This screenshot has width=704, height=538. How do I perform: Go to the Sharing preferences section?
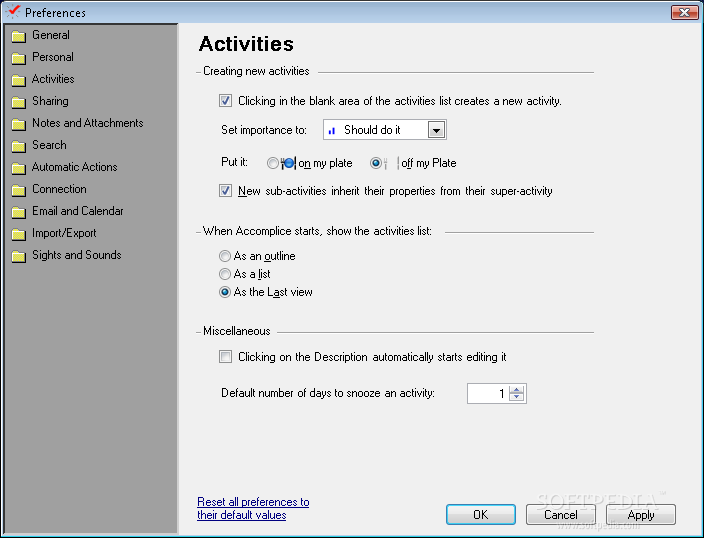point(50,101)
